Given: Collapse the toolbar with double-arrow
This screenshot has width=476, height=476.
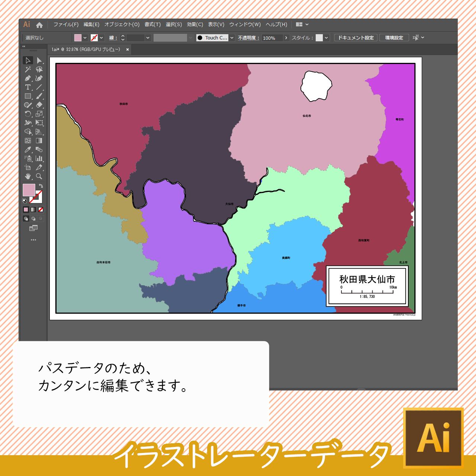Looking at the screenshot, I should click(24, 46).
